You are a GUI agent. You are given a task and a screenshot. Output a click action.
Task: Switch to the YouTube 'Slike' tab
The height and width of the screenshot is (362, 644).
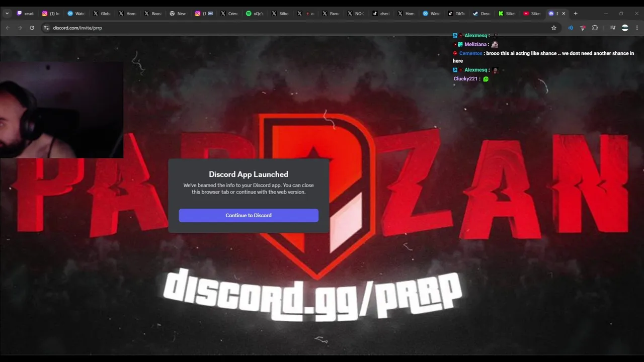[532, 14]
